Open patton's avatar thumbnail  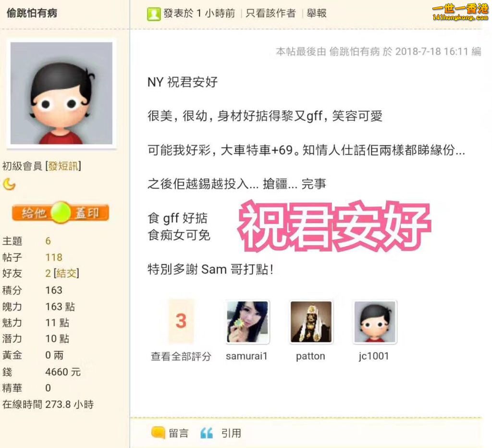311,322
